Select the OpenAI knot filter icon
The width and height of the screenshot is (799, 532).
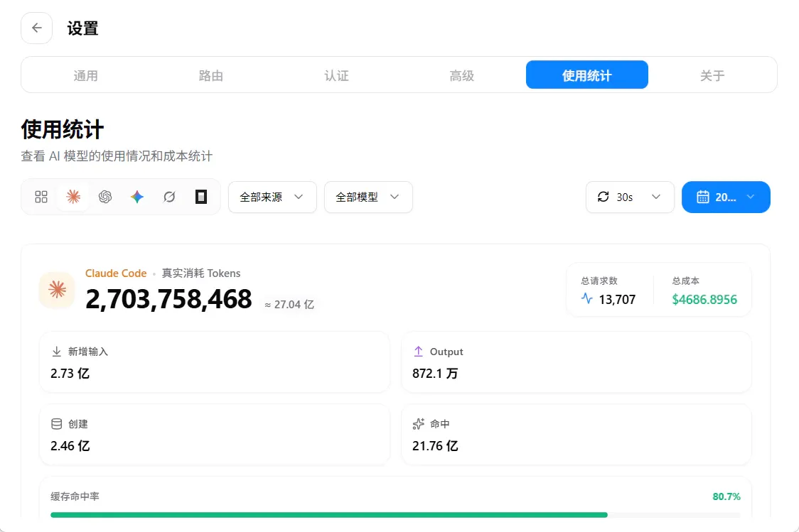pyautogui.click(x=105, y=197)
